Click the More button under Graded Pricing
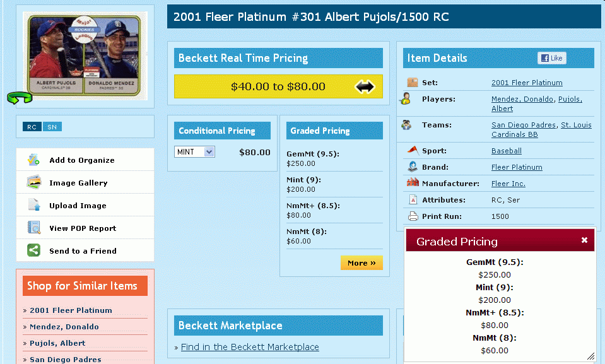605x364 pixels. click(361, 263)
